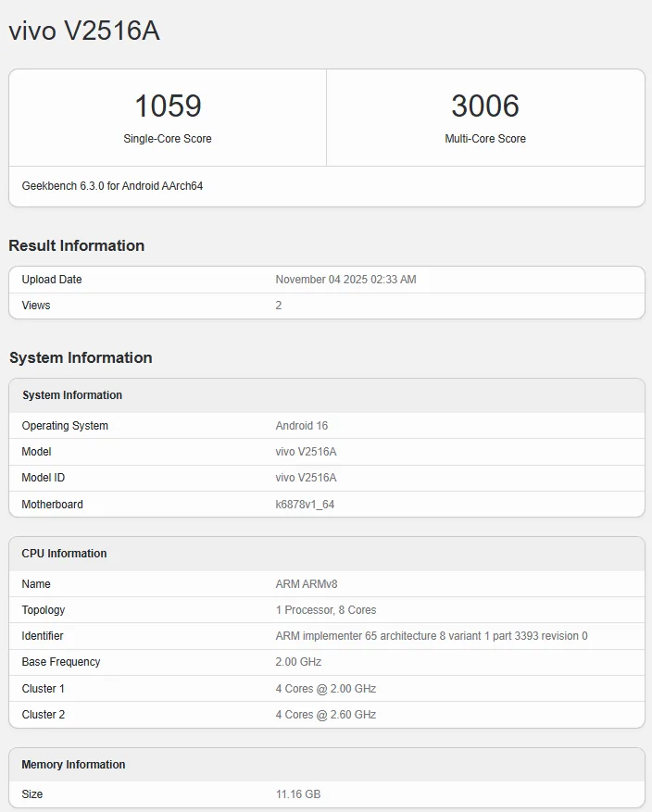Viewport: 652px width, 812px height.
Task: Select the vivo V2516A value in Model ID row
Action: pos(306,478)
